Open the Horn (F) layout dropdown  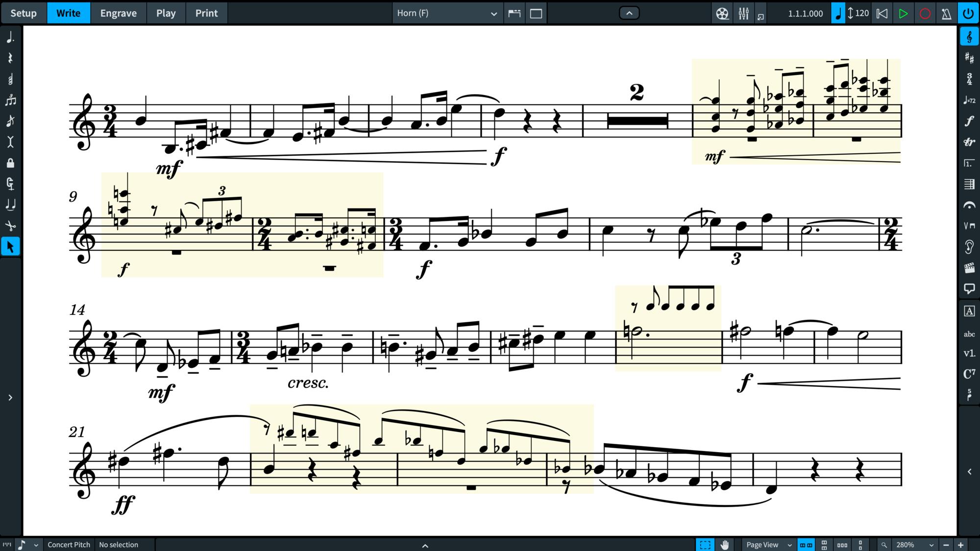click(447, 13)
